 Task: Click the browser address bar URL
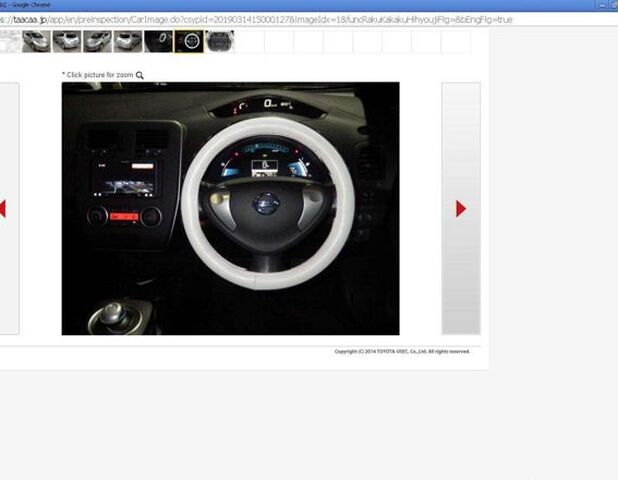tap(256, 20)
